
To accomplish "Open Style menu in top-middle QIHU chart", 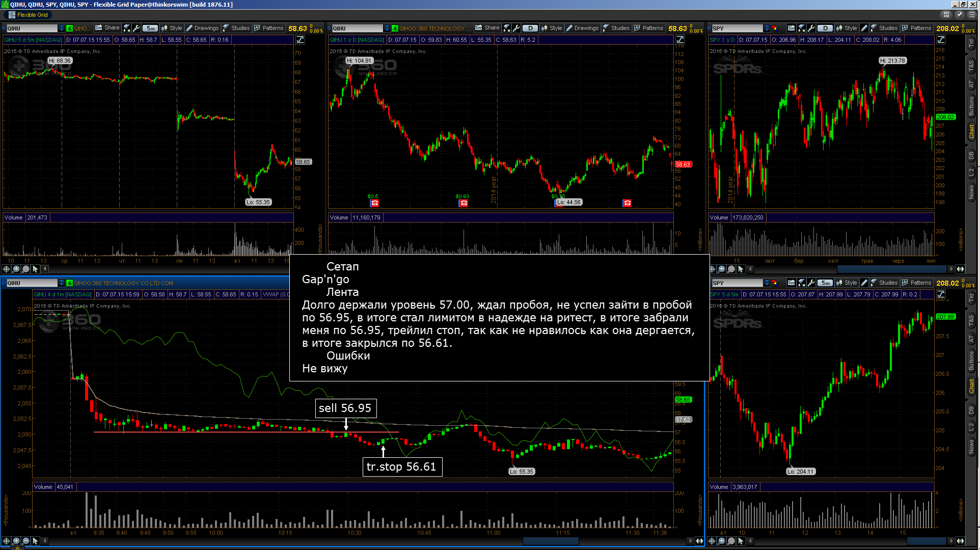I will pos(552,29).
